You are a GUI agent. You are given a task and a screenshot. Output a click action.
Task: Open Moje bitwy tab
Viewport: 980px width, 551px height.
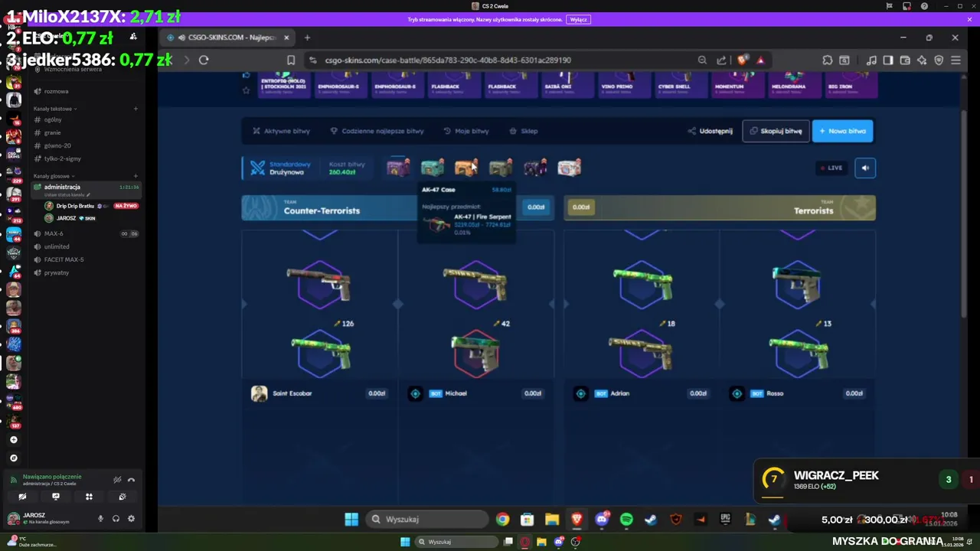(x=465, y=131)
